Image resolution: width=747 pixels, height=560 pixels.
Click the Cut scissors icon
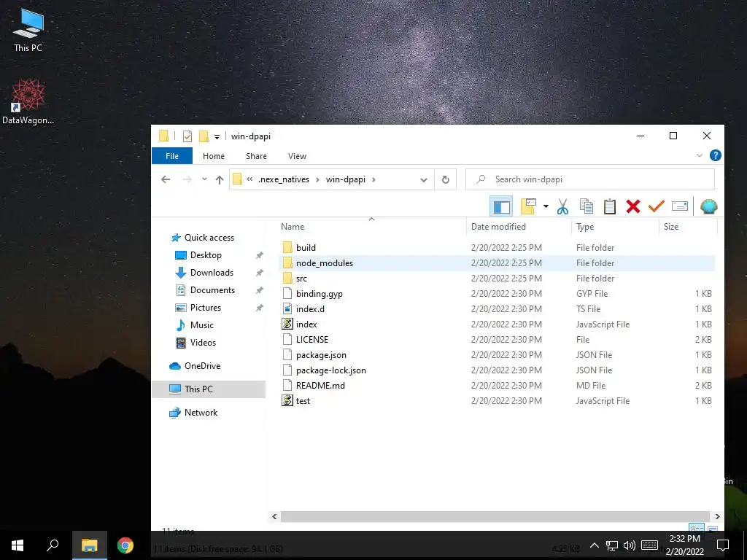coord(562,206)
